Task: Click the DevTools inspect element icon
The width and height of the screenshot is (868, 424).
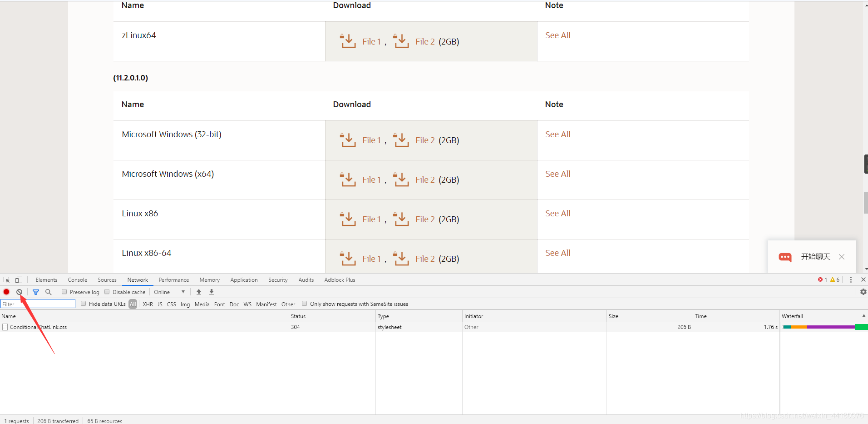Action: coord(7,280)
